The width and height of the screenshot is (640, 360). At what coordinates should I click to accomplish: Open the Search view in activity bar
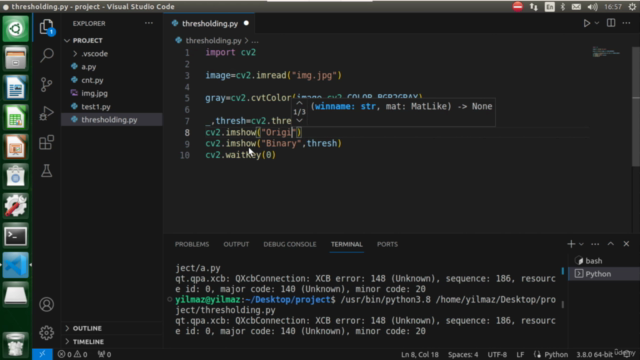point(47,55)
